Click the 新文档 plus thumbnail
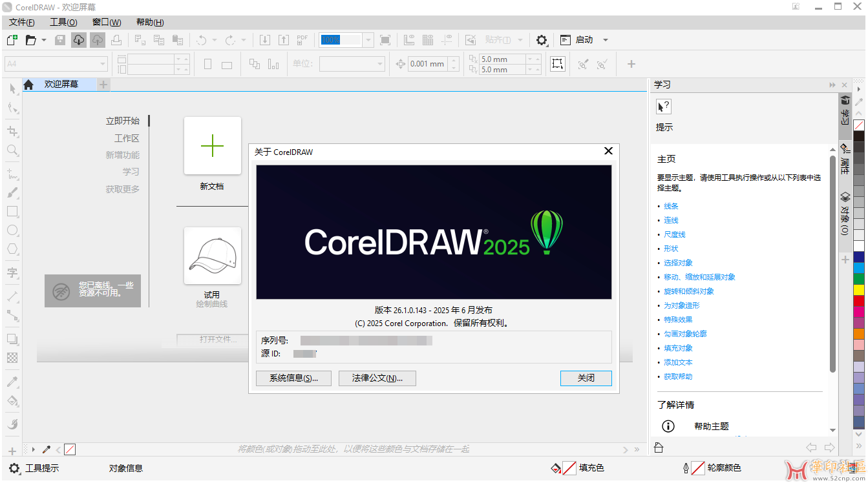Image resolution: width=868 pixels, height=483 pixels. pos(213,146)
